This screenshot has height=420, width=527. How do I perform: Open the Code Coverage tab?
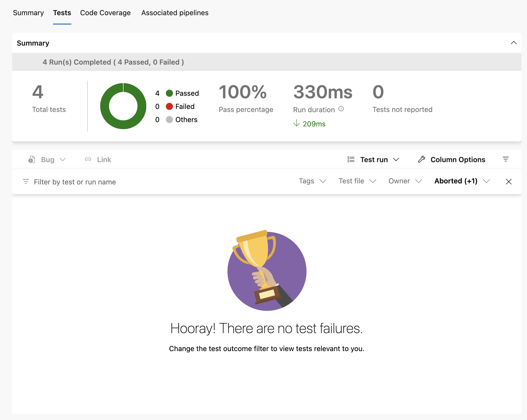point(105,13)
